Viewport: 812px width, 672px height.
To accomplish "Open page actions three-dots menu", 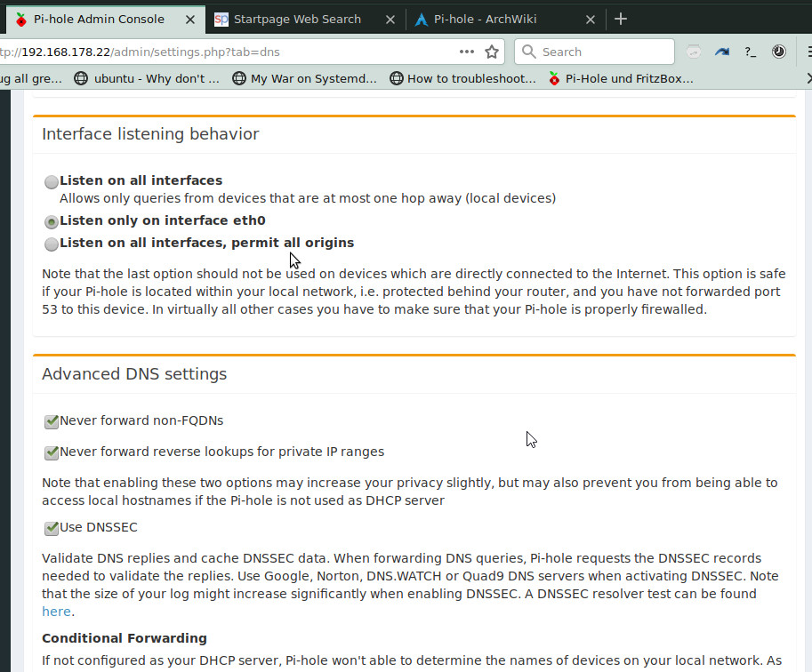I will tap(467, 52).
